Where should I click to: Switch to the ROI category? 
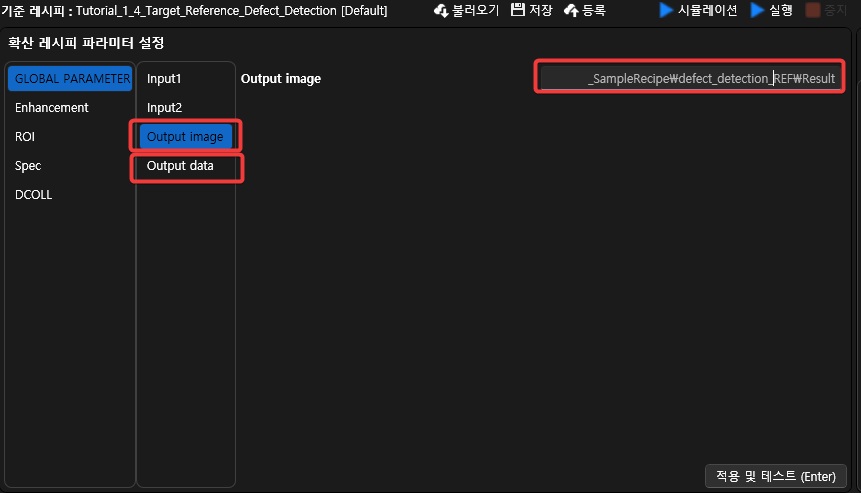tap(25, 136)
